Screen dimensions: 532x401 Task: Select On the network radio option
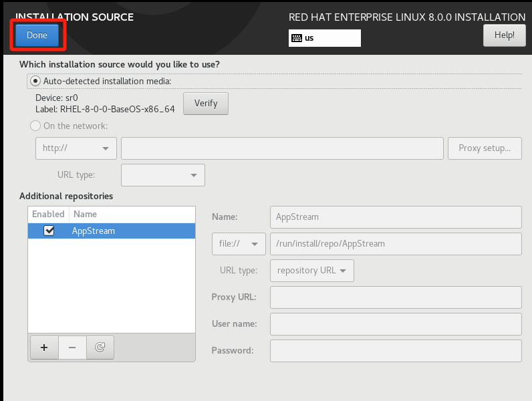(x=35, y=126)
